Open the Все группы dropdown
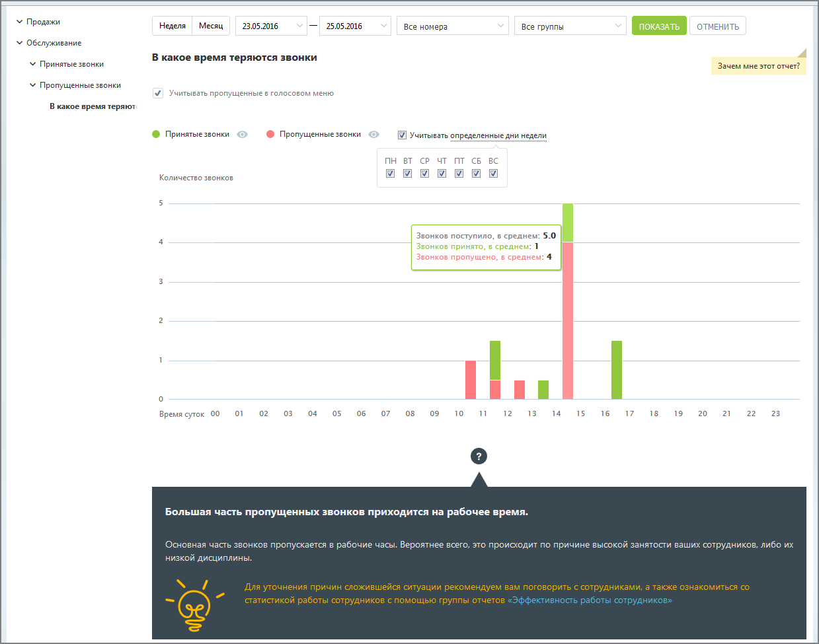 tap(570, 26)
